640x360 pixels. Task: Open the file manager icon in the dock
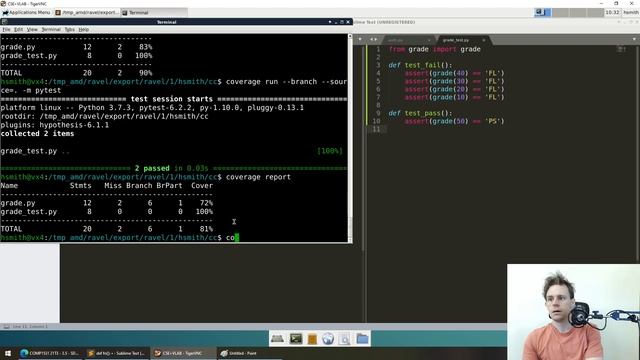click(x=312, y=339)
